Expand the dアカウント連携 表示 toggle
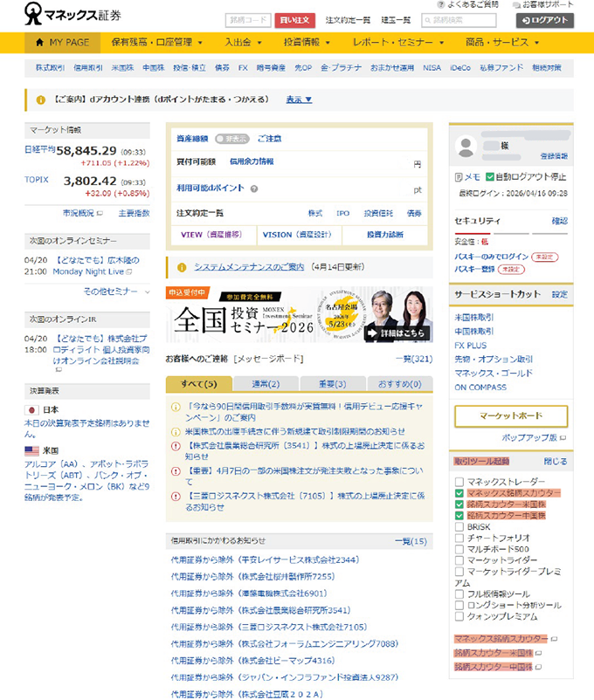 [x=299, y=100]
